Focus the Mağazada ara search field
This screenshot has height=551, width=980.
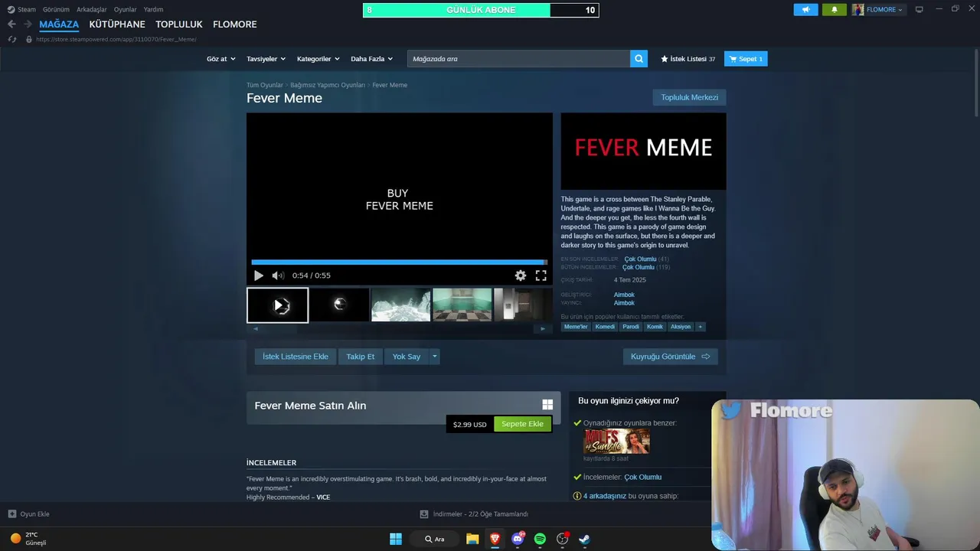click(518, 59)
